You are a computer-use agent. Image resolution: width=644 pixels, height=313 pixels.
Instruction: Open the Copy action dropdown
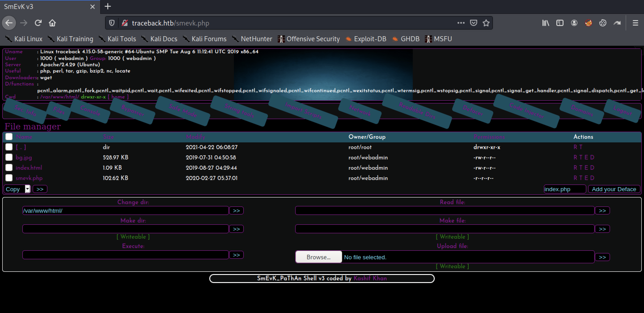coord(17,189)
